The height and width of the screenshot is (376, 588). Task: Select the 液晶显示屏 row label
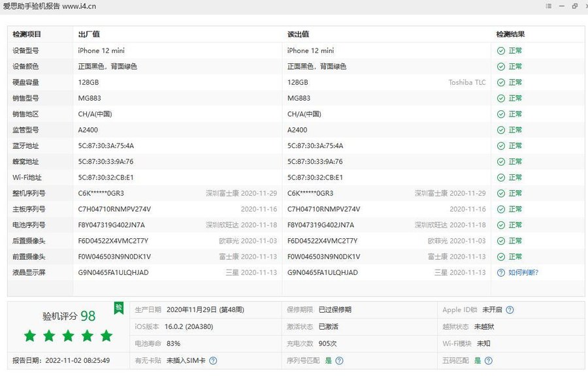[29, 273]
